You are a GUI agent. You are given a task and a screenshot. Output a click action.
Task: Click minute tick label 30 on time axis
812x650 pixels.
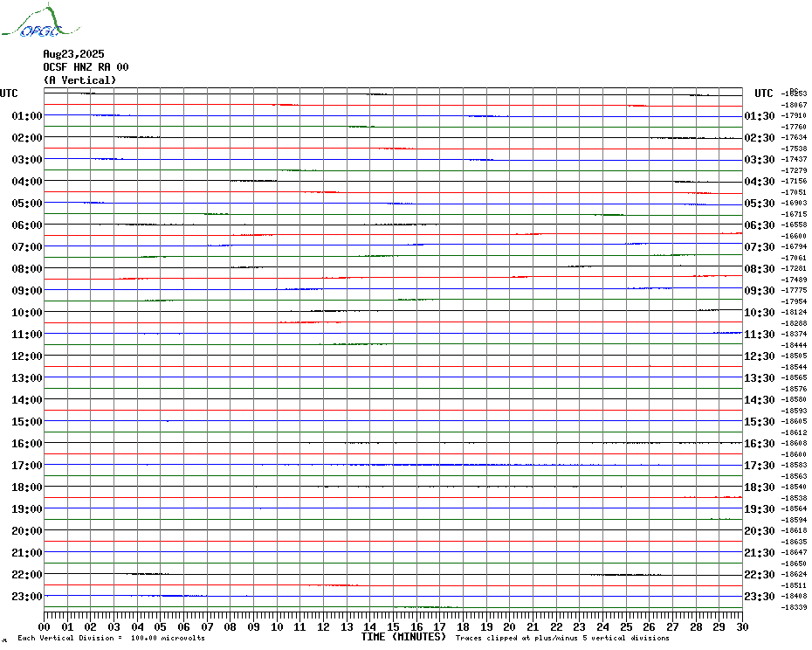[x=743, y=627]
